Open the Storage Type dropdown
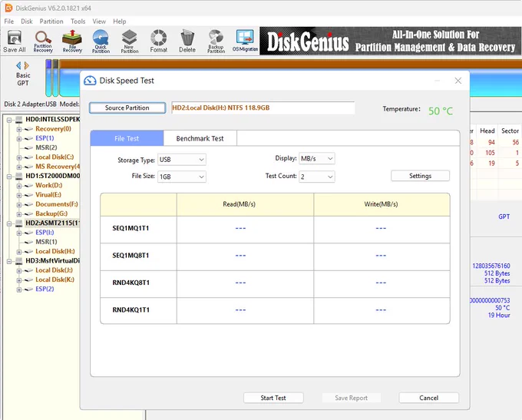This screenshot has width=522, height=420. tap(181, 160)
